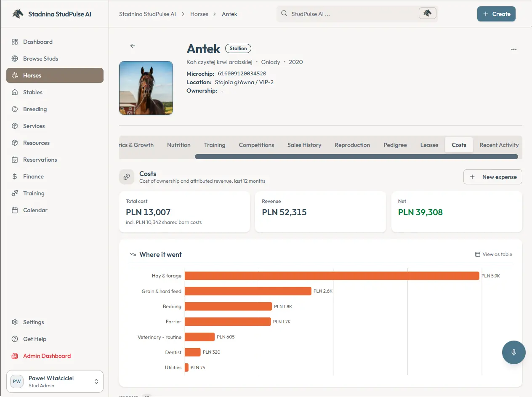Screen dimensions: 532x397
Task: Click the magnifier icon in search bar
Action: (x=284, y=13)
